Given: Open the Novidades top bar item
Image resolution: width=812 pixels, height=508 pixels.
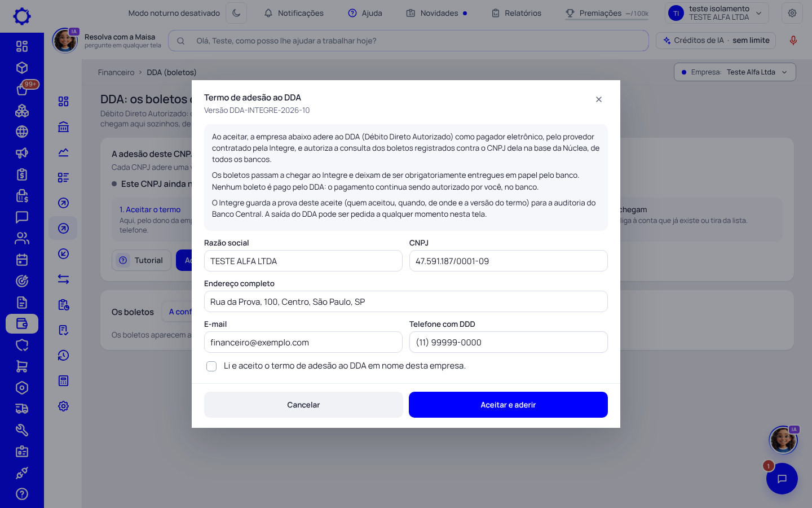Looking at the screenshot, I should (x=436, y=13).
